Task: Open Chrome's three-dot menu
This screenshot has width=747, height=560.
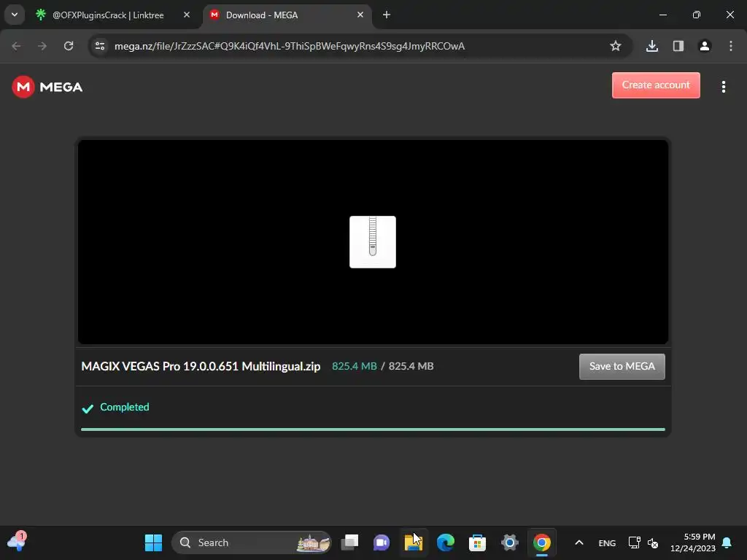Action: (731, 46)
